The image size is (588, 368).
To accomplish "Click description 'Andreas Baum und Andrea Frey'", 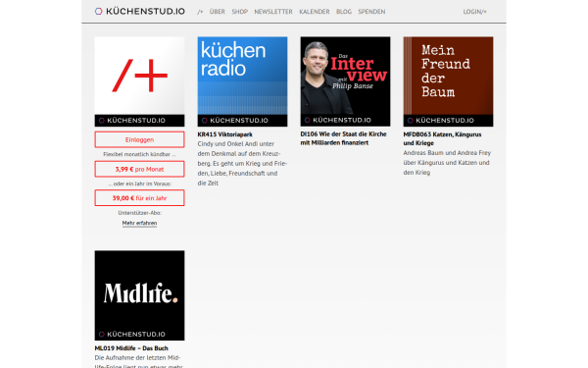I will 447,163.
